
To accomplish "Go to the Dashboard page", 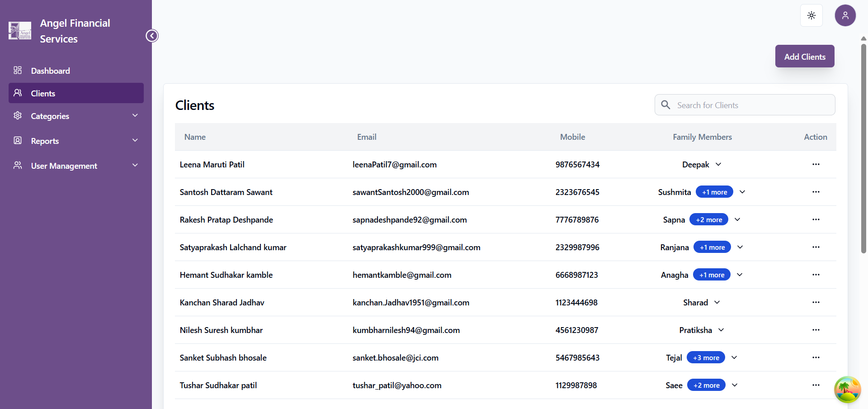I will tap(50, 71).
